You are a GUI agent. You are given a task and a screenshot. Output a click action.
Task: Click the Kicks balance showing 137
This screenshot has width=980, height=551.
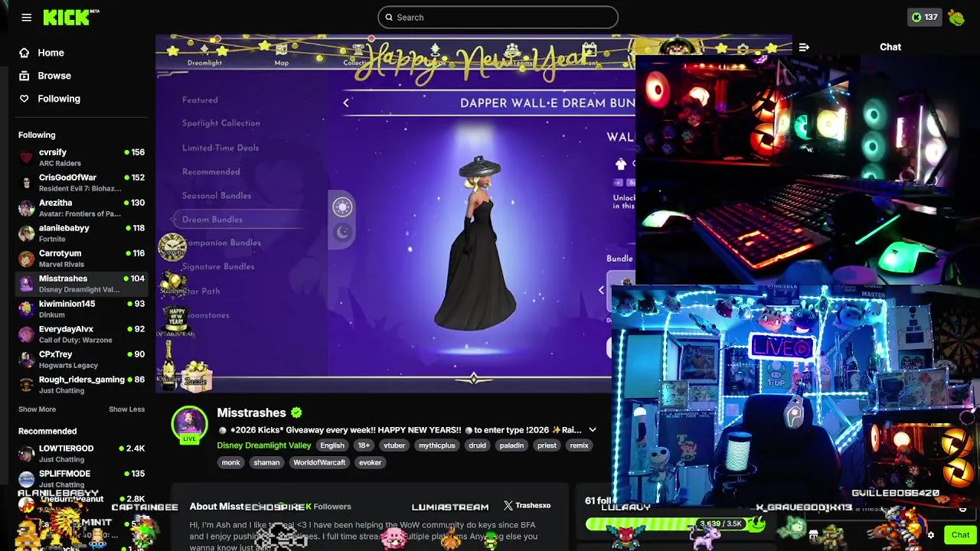tap(924, 17)
